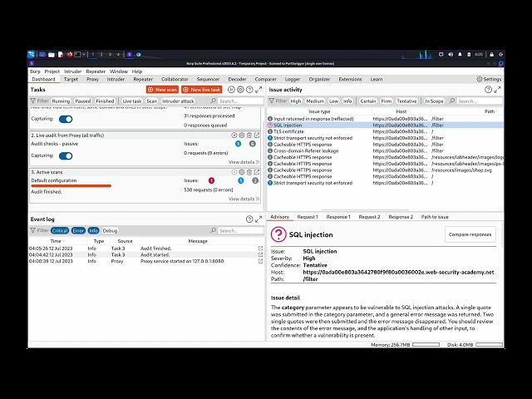Open the terminal dropdown arrow in taskbar
Image resolution: width=532 pixels, height=399 pixels.
coord(83,54)
